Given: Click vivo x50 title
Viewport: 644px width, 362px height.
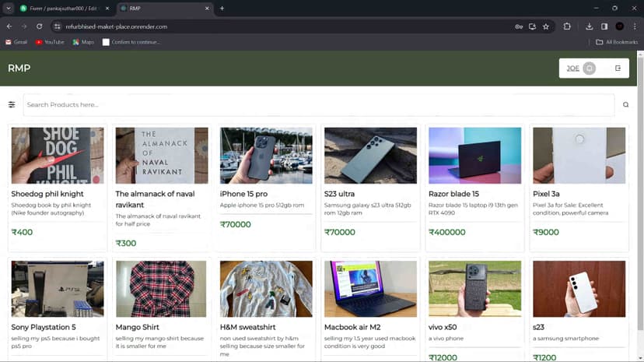Looking at the screenshot, I should tap(443, 328).
